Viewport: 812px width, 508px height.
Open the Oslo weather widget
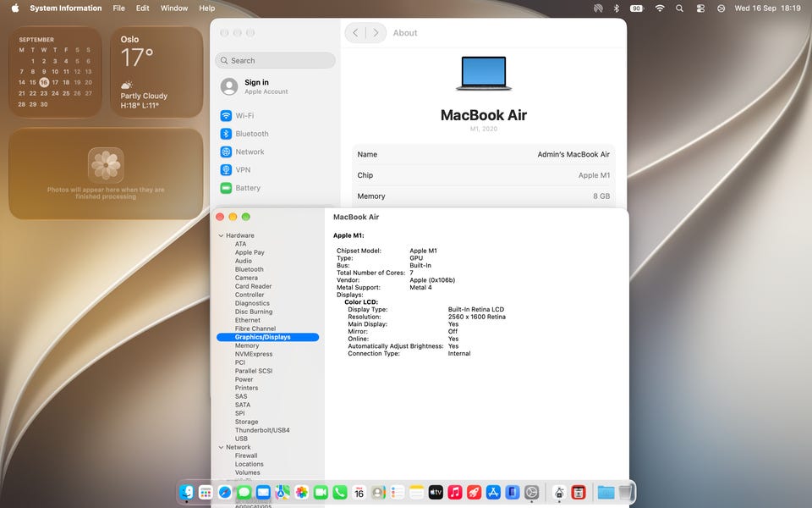(156, 72)
